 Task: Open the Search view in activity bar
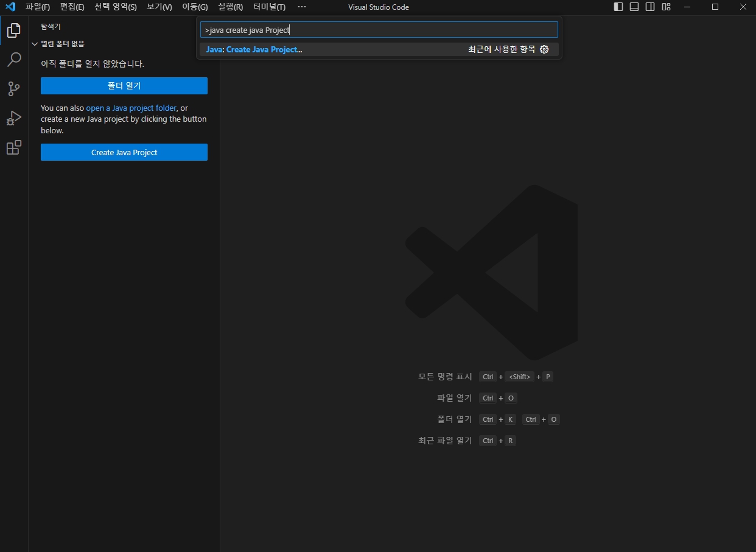13,60
